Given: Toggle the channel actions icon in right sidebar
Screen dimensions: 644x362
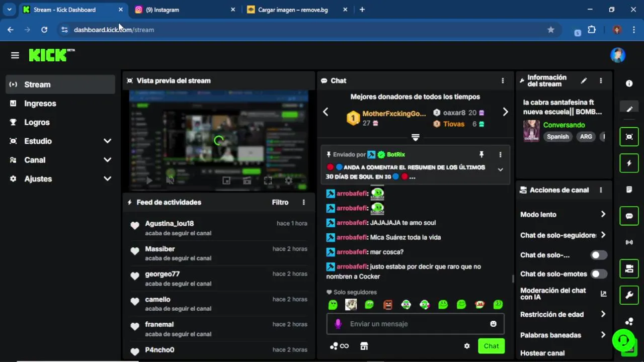Looking at the screenshot, I should tap(629, 269).
